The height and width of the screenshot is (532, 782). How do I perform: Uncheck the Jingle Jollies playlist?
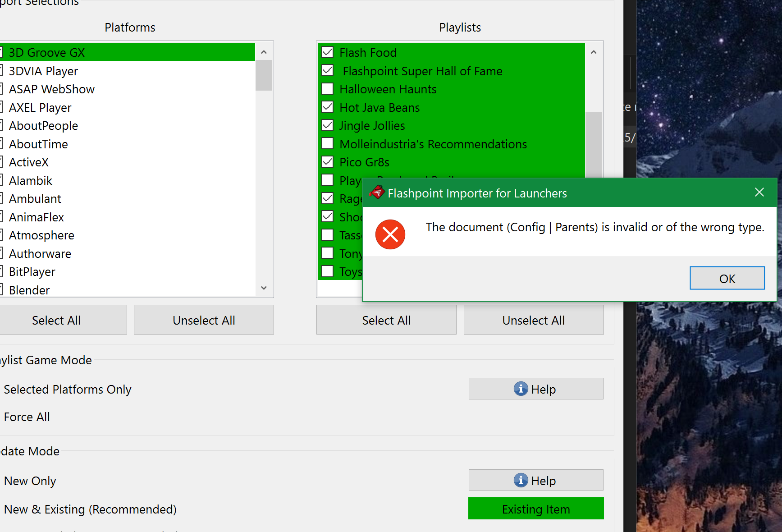click(x=328, y=125)
